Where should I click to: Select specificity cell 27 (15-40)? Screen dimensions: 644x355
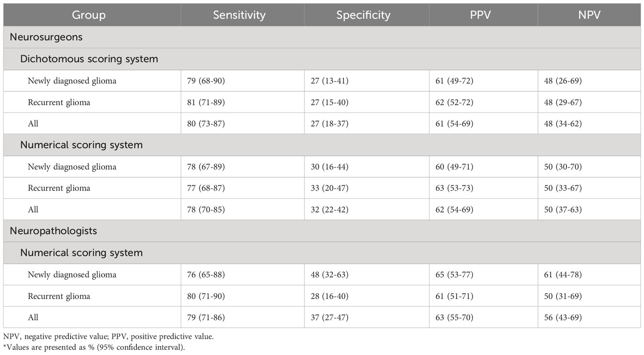click(329, 102)
